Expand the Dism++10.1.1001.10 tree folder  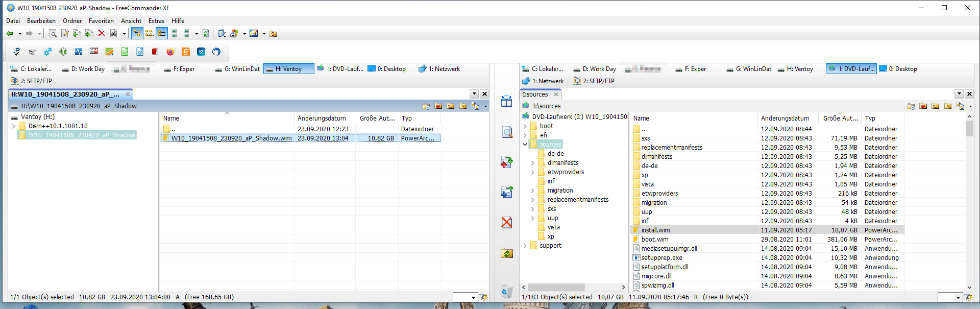14,126
